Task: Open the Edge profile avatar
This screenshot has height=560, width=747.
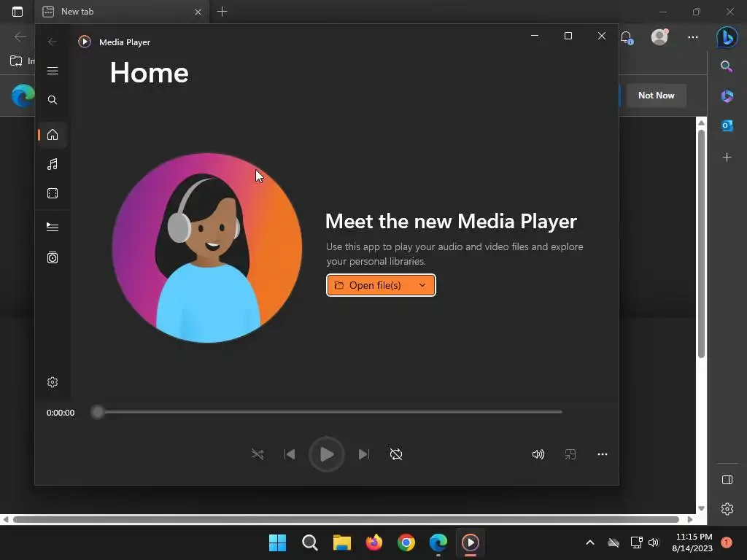Action: 659,37
